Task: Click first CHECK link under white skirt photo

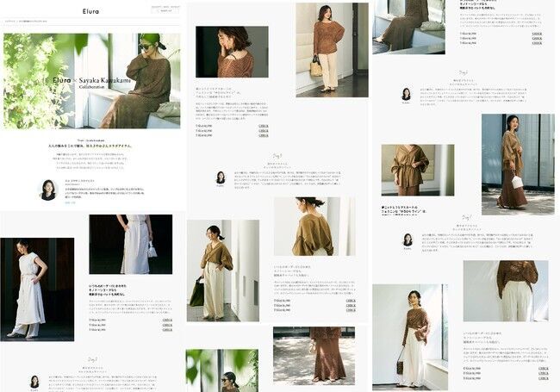Action: [166, 320]
